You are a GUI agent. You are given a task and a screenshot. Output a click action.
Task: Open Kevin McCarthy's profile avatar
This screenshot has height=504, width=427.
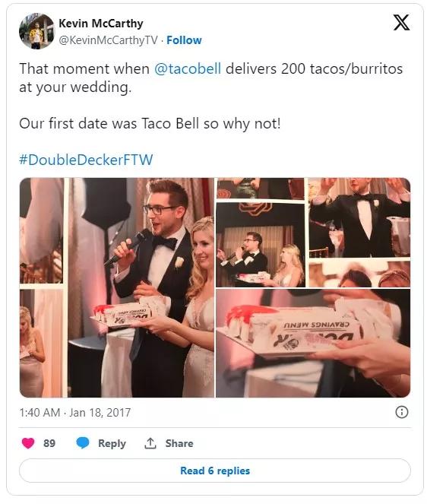pyautogui.click(x=36, y=31)
